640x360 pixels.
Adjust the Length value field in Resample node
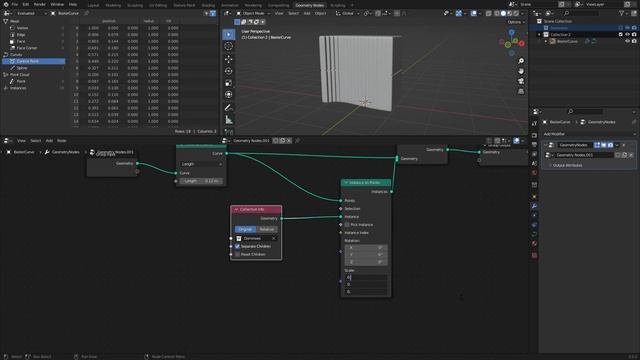click(x=201, y=181)
